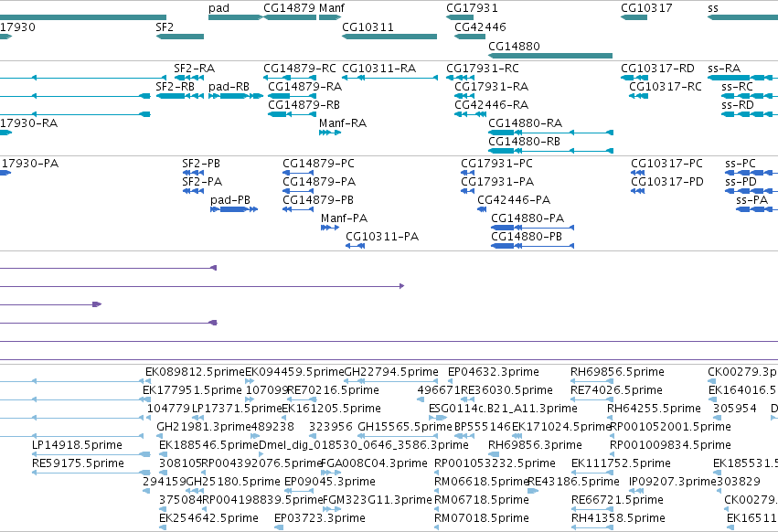Click protein SF2-PB

click(193, 173)
